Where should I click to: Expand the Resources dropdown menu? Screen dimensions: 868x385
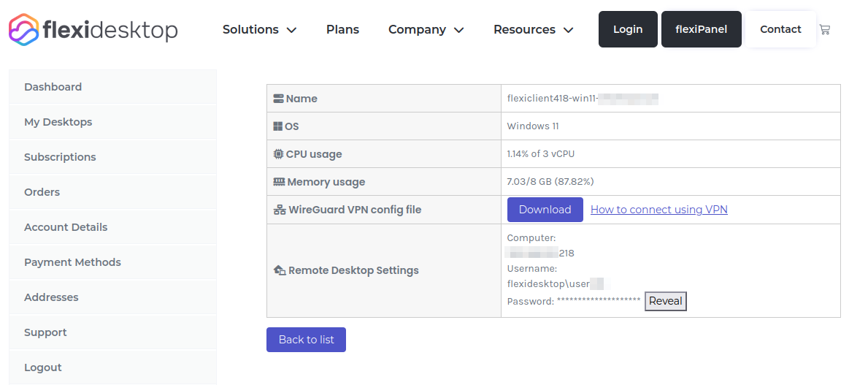pos(533,30)
